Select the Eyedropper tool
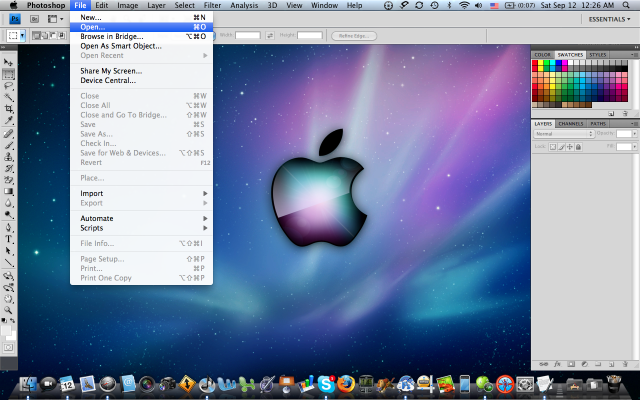Image resolution: width=640 pixels, height=400 pixels. pyautogui.click(x=8, y=120)
